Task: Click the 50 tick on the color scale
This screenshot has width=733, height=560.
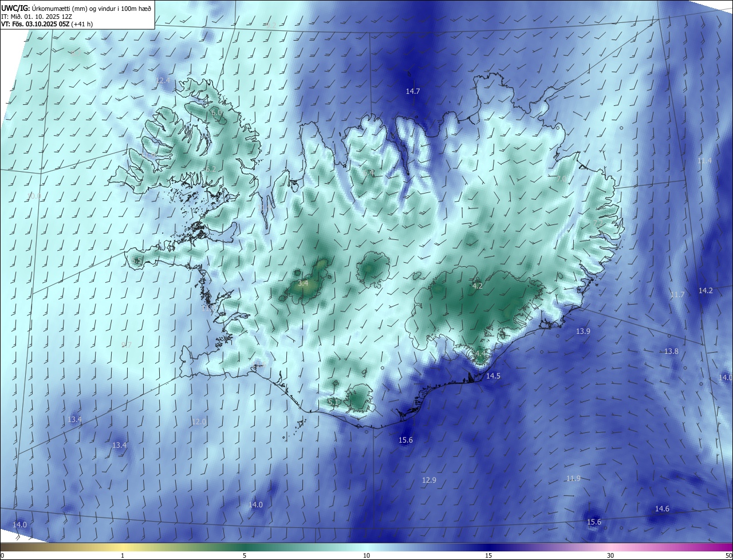Action: click(728, 555)
